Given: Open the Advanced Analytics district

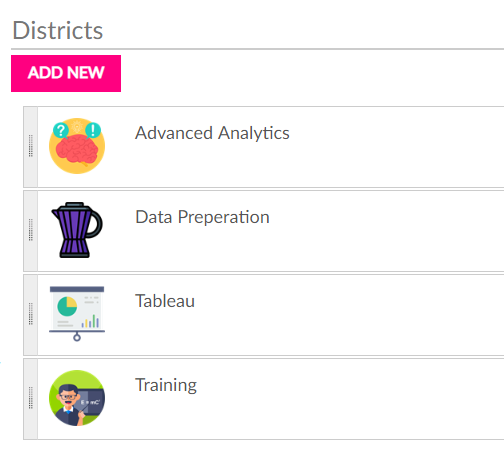Looking at the screenshot, I should coord(212,133).
